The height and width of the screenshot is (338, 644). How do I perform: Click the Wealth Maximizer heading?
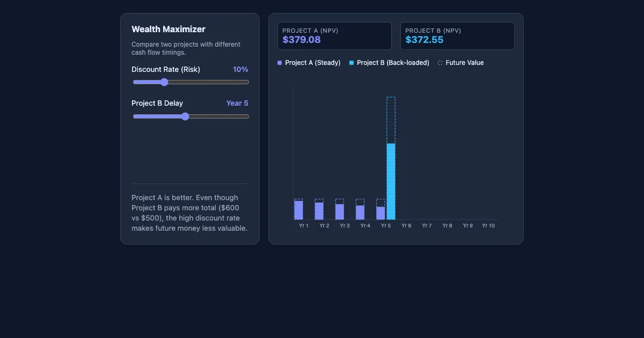tap(169, 30)
